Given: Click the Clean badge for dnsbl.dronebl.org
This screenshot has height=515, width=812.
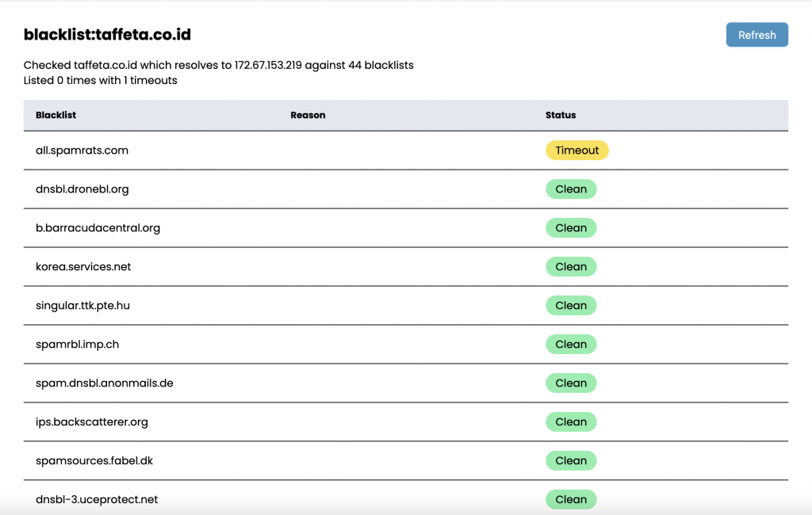Looking at the screenshot, I should tap(571, 189).
